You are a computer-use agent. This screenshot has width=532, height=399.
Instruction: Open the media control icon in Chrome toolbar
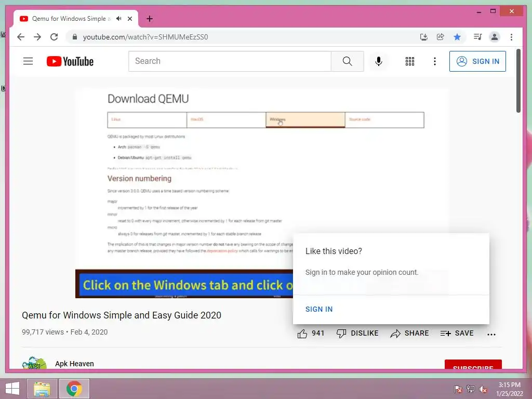click(478, 37)
